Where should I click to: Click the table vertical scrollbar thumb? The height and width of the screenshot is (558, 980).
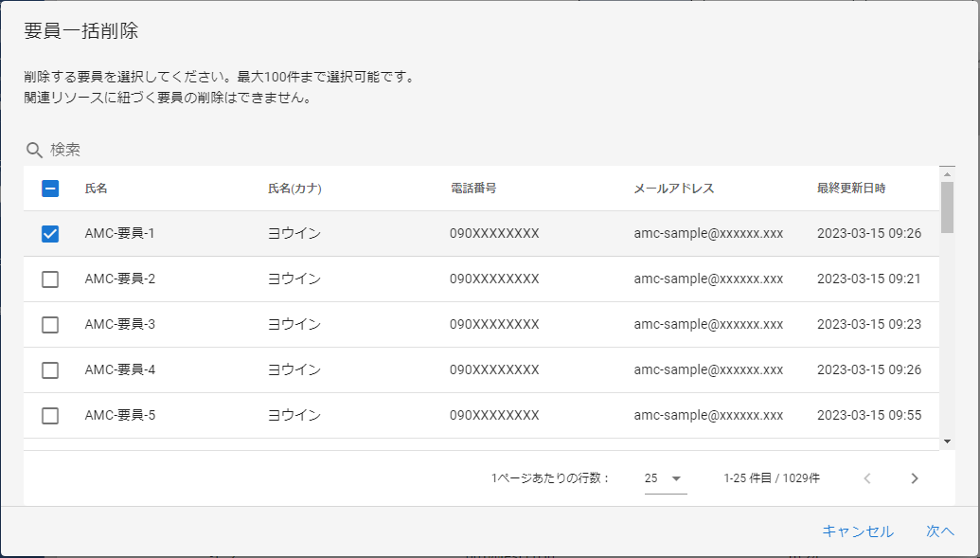(947, 207)
